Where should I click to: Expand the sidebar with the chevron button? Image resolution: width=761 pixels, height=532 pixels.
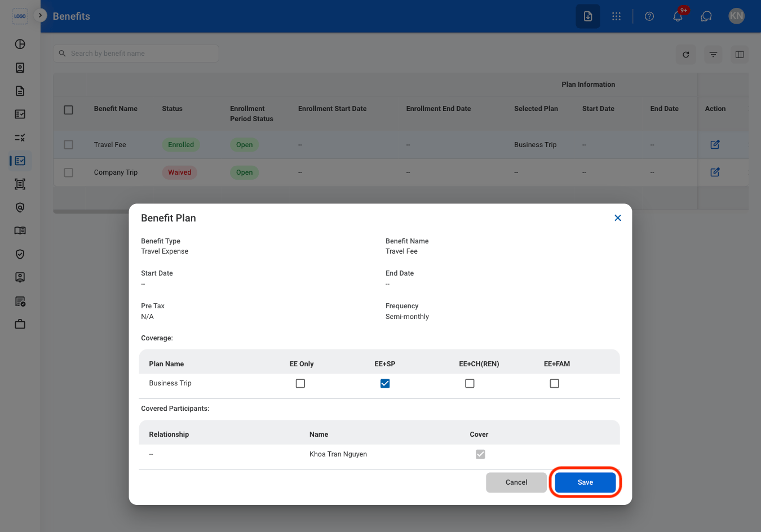(x=40, y=15)
